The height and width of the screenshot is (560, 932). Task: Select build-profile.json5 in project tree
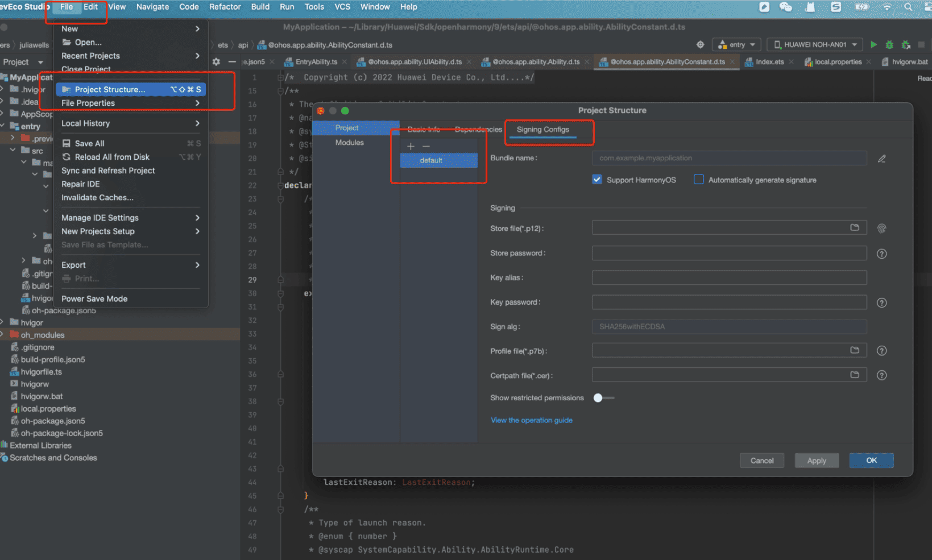tap(53, 359)
